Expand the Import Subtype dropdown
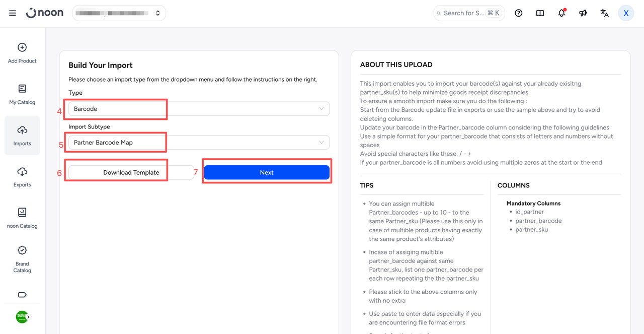This screenshot has height=334, width=644. [x=199, y=143]
